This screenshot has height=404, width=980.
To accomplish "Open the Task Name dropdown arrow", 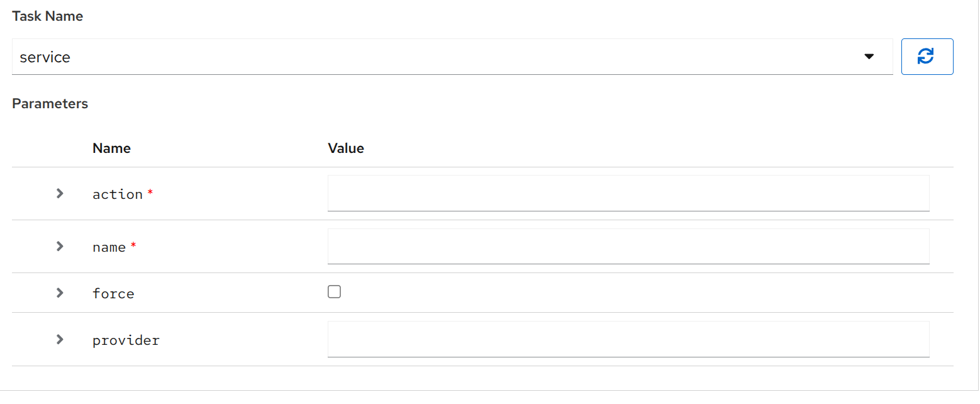I will coord(869,56).
